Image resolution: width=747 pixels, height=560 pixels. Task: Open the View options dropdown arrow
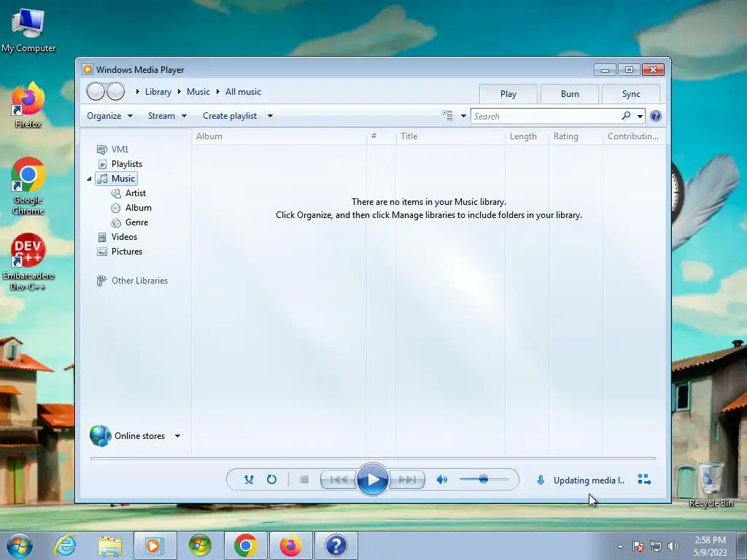click(463, 116)
